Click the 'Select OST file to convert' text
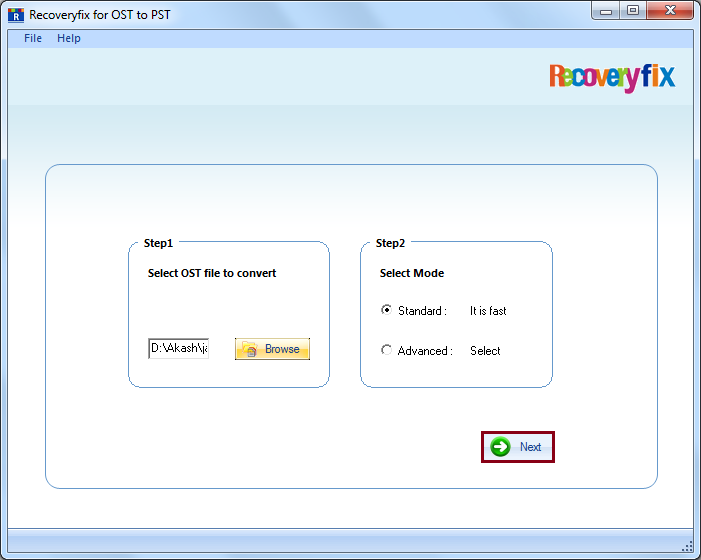 pyautogui.click(x=212, y=273)
